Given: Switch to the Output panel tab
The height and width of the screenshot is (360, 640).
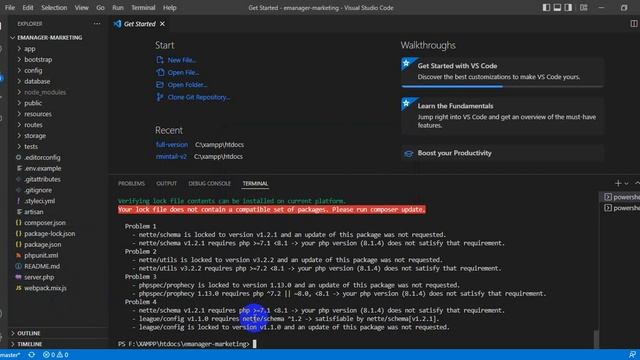Looking at the screenshot, I should click(167, 184).
